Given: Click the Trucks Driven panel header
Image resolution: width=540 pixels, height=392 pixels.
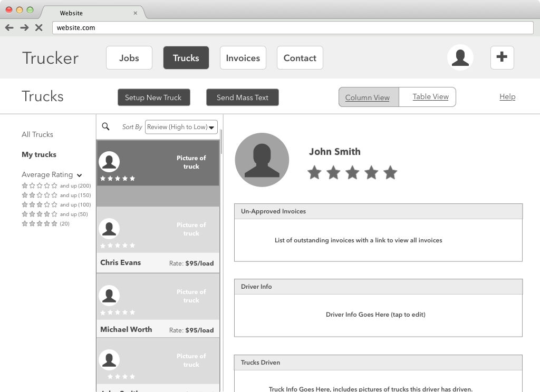Looking at the screenshot, I should point(378,362).
